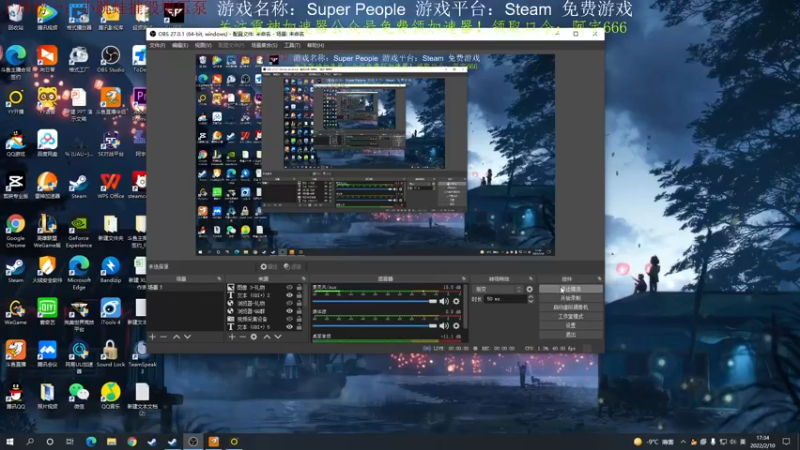Viewport: 800px width, 450px height.
Task: Remove selected scene with minus icon
Action: click(163, 337)
